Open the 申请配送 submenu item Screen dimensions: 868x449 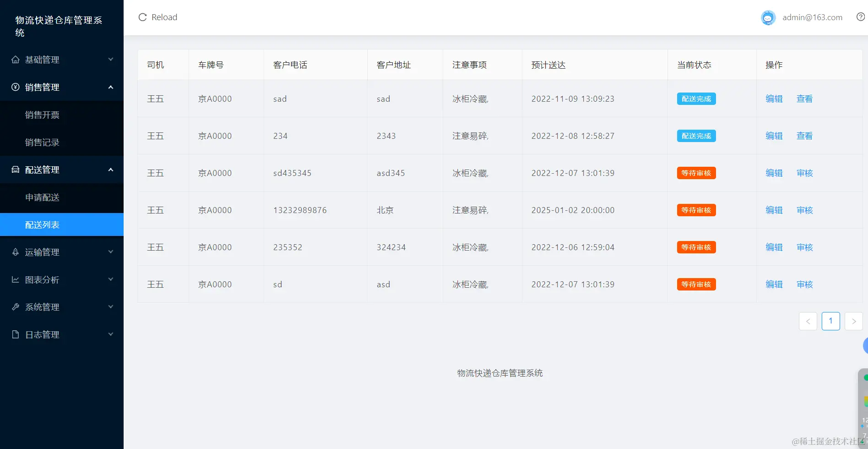point(62,197)
